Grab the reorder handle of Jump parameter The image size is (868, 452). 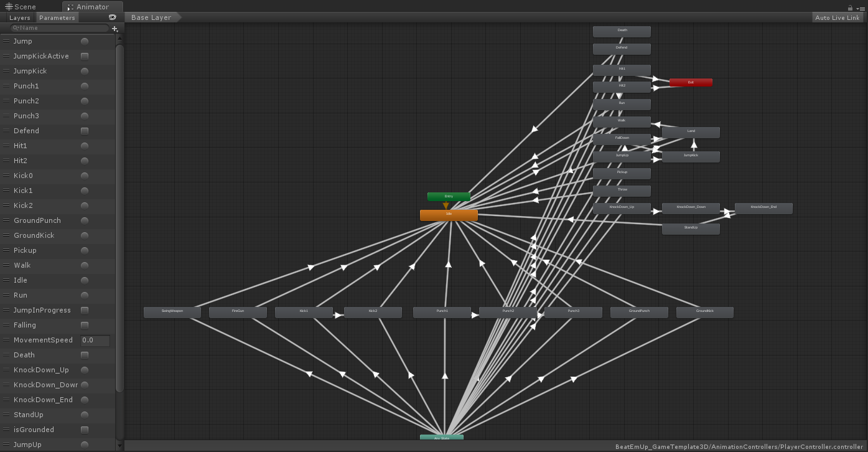6,41
